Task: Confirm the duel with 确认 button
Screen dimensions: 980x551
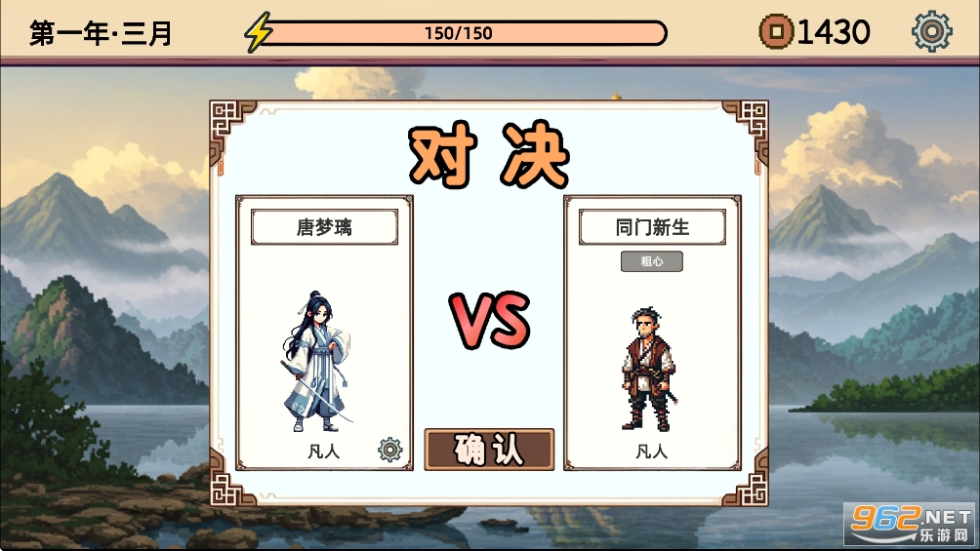Action: point(489,450)
